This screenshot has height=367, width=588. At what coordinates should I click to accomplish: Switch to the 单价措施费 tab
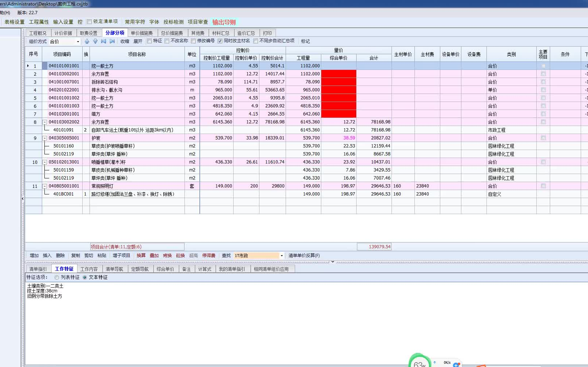point(142,33)
